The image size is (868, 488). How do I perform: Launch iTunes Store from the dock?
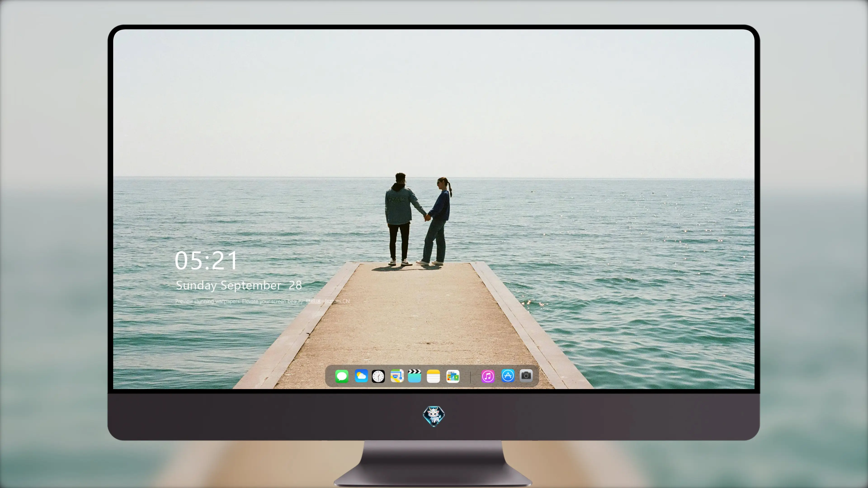tap(488, 376)
